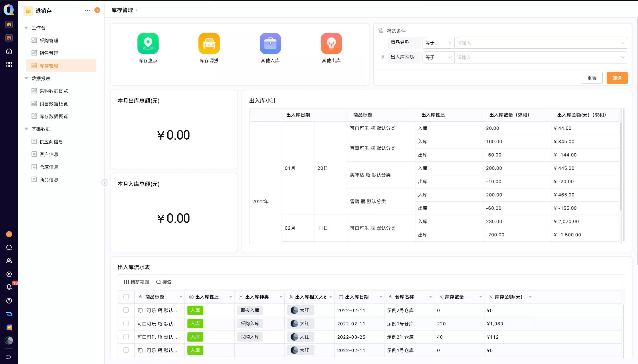Open the 库存调拨 yellow car icon

pyautogui.click(x=209, y=44)
